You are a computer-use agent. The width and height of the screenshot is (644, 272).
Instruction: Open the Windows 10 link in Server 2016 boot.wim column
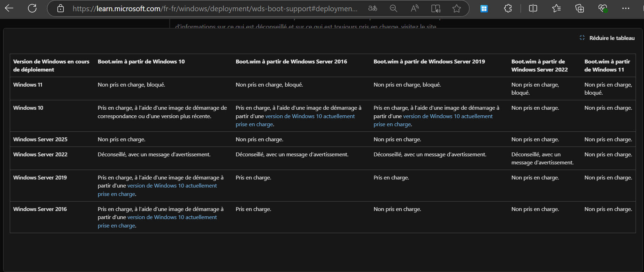click(295, 120)
